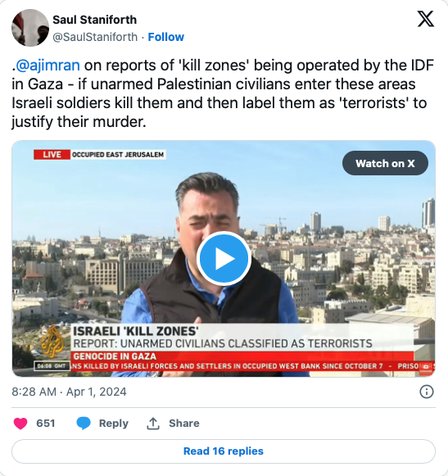
Task: Click the X logo icon
Action: click(426, 19)
